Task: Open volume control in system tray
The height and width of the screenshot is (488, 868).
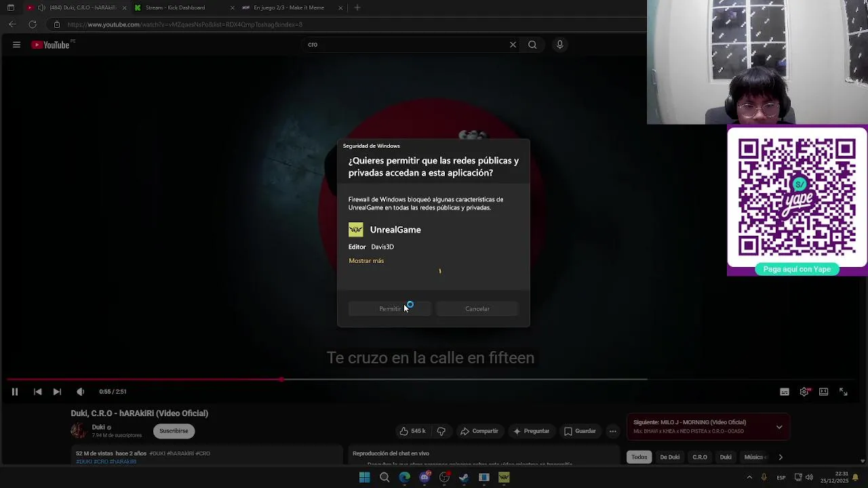Action: tap(809, 478)
